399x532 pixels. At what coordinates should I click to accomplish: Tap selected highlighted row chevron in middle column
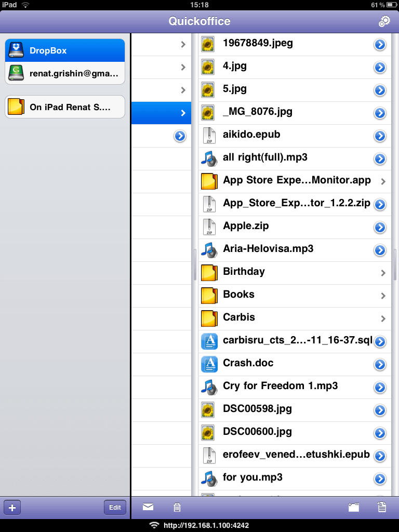click(x=183, y=113)
